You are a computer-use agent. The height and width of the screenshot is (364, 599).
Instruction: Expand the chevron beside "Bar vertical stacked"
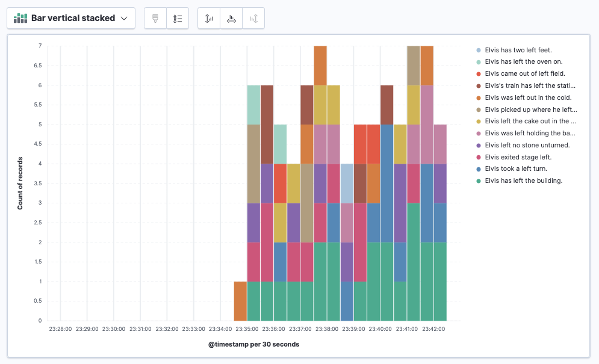123,18
